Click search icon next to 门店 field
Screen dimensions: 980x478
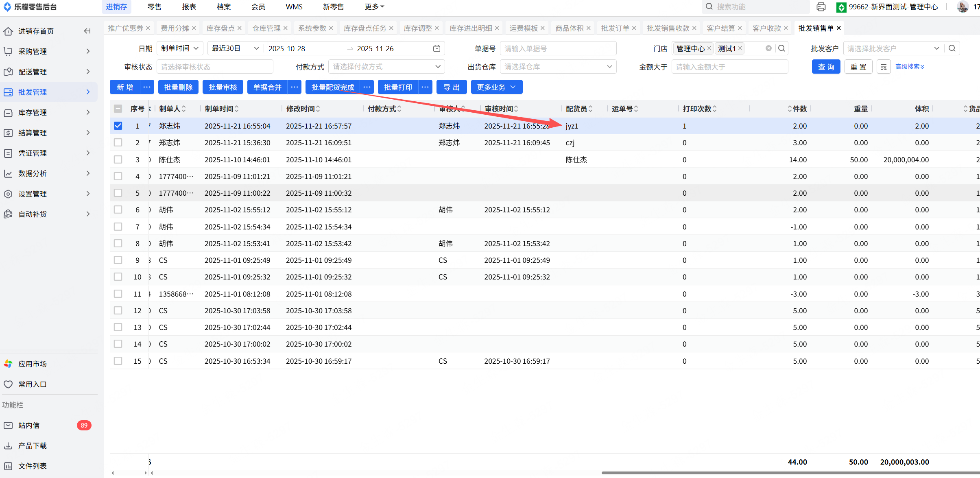click(781, 48)
